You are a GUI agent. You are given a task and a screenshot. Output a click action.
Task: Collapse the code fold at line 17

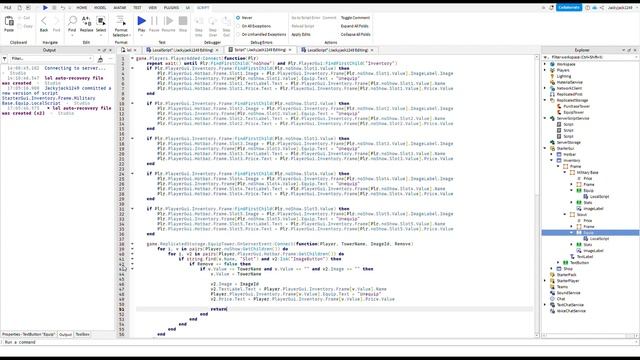(x=132, y=138)
